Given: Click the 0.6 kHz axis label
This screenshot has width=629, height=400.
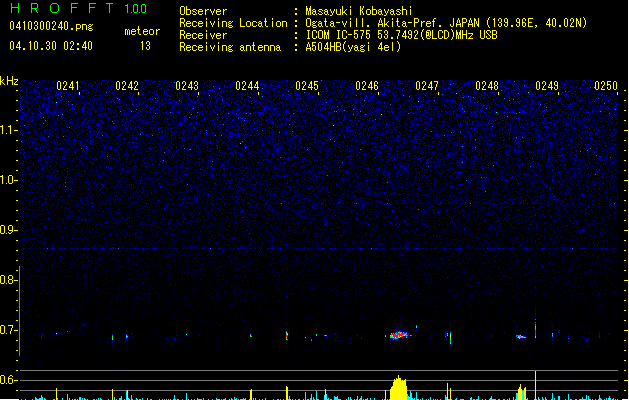Looking at the screenshot, I should coord(8,380).
